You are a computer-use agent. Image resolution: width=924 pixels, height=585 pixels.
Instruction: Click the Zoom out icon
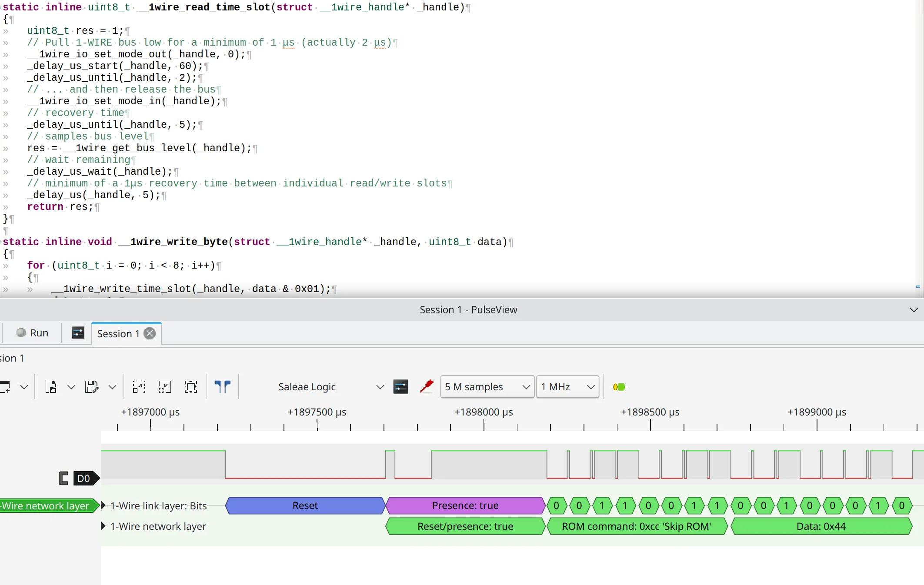[x=165, y=387]
